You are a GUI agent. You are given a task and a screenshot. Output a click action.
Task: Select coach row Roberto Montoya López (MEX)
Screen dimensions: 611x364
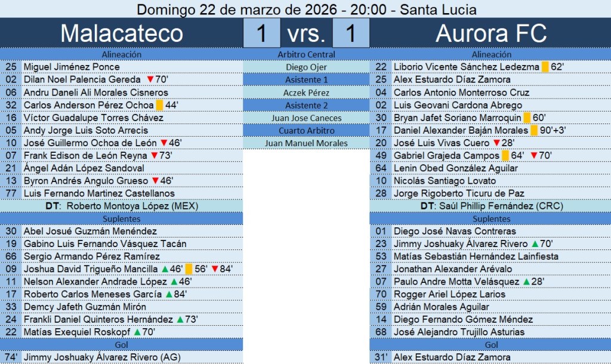click(x=122, y=206)
